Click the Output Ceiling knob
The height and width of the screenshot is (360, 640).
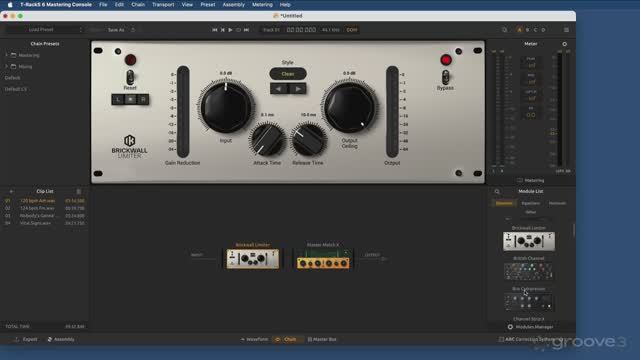[x=349, y=107]
